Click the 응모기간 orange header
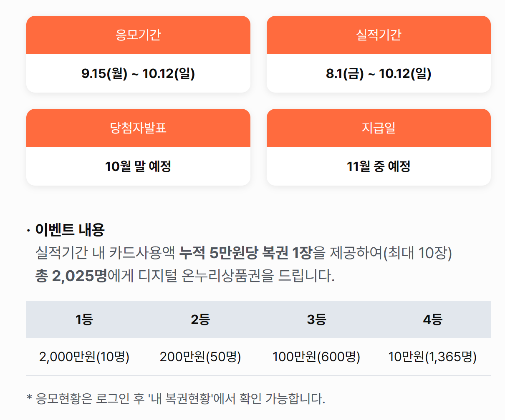Screen dimensions: 505x420 point(138,35)
